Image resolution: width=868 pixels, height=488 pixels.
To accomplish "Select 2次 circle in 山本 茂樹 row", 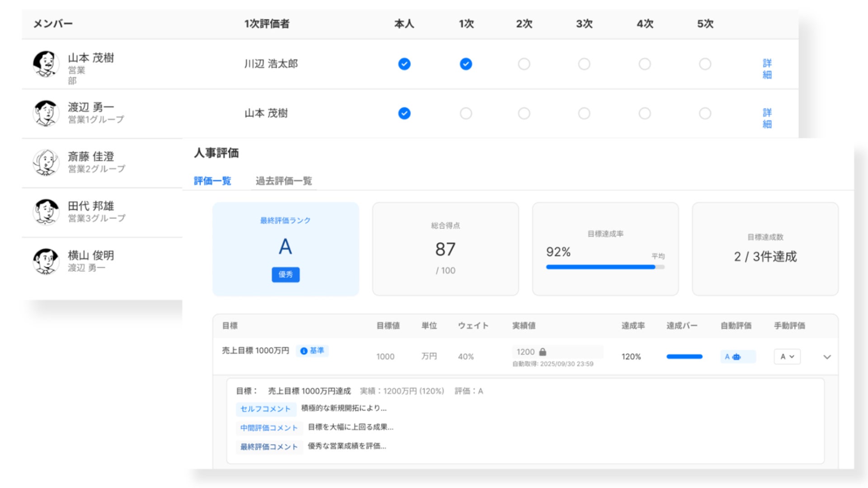I will (x=524, y=64).
